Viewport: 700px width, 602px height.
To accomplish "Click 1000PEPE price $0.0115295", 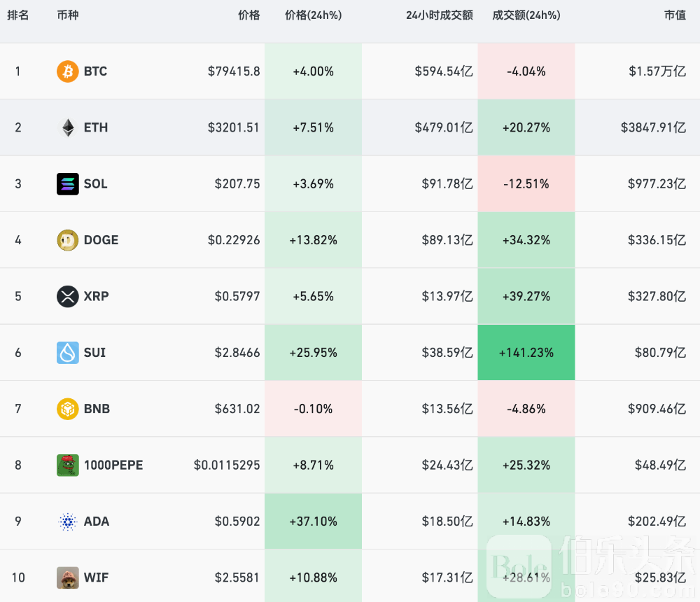I will [x=227, y=465].
